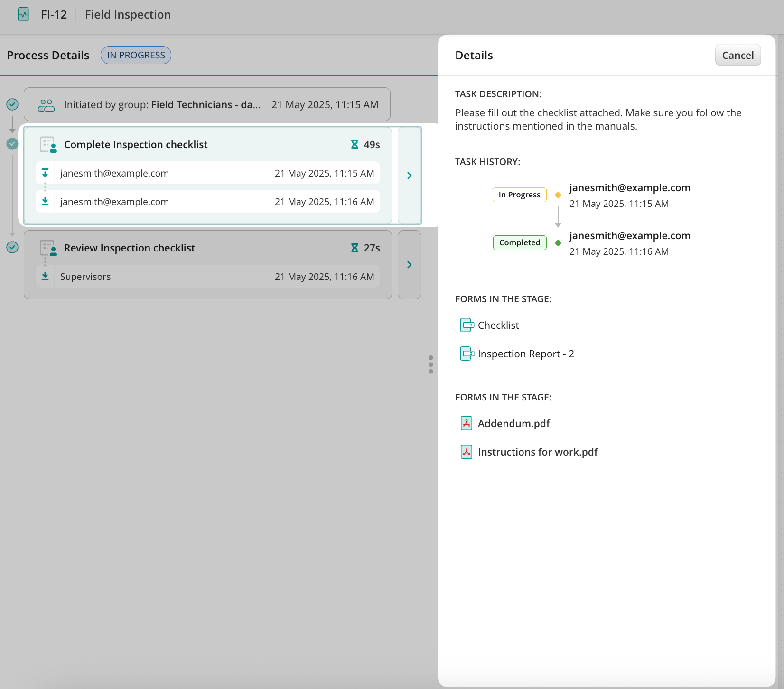The image size is (784, 689).
Task: Open the Checklist form
Action: tap(498, 326)
